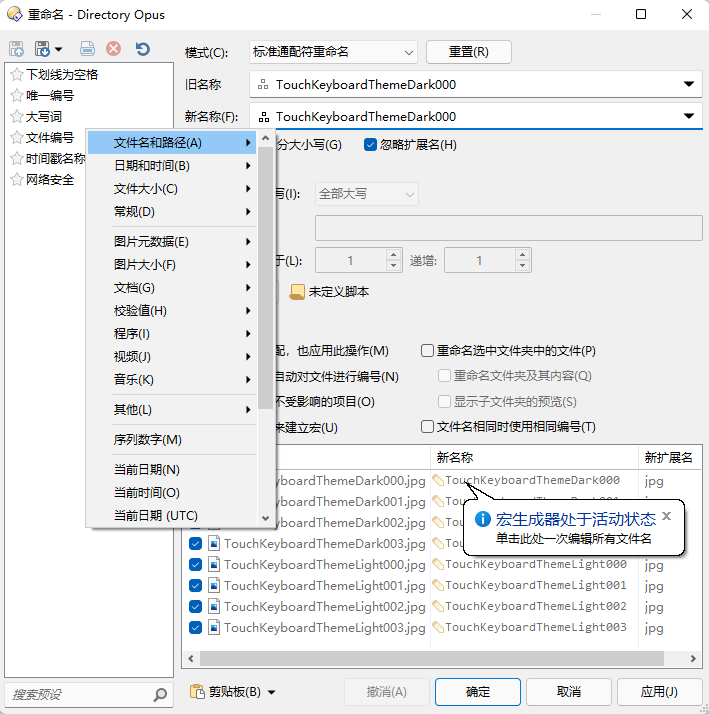709x714 pixels.
Task: Click scroll-down arrow of popup menu
Action: point(266,518)
